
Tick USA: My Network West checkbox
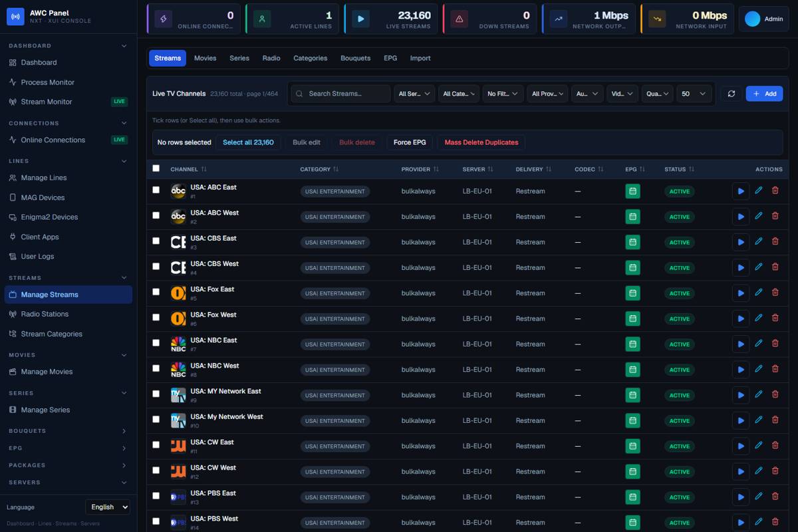[x=156, y=419]
